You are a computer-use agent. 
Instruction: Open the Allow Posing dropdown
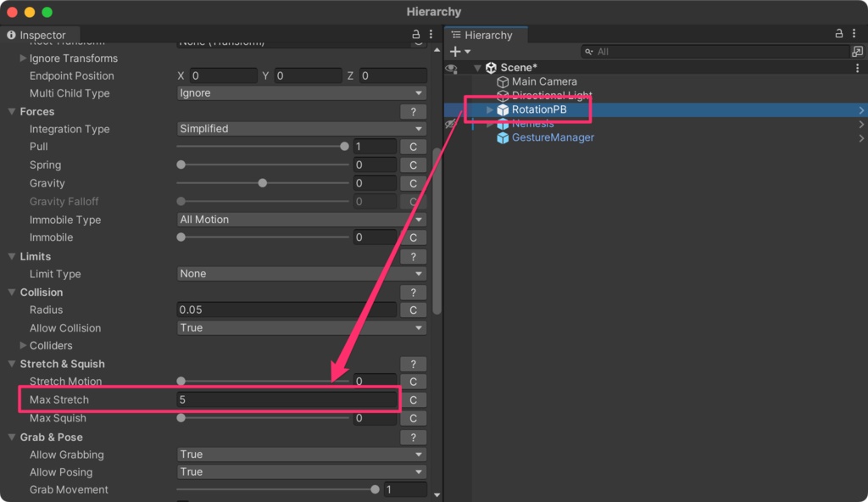pos(301,472)
